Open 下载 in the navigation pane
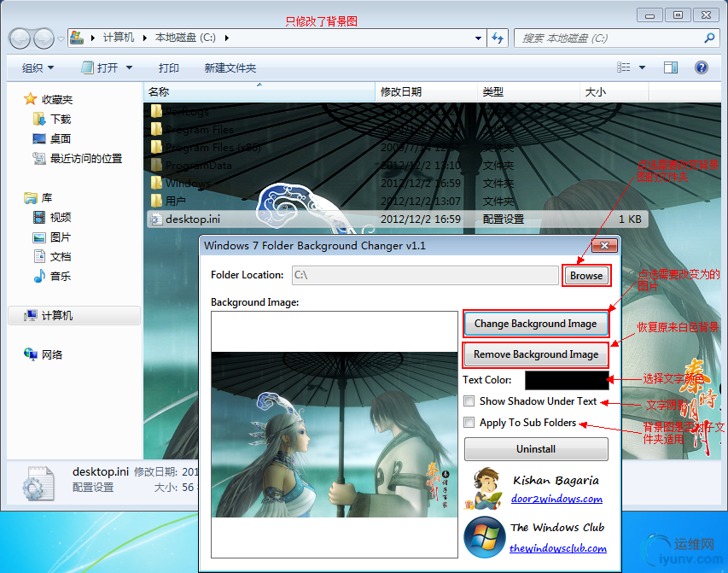The image size is (728, 573). click(x=52, y=120)
